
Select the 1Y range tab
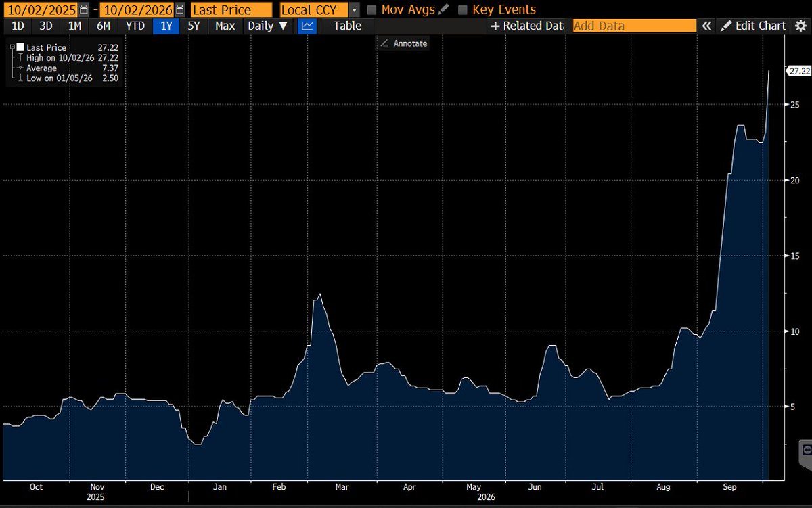coord(166,26)
